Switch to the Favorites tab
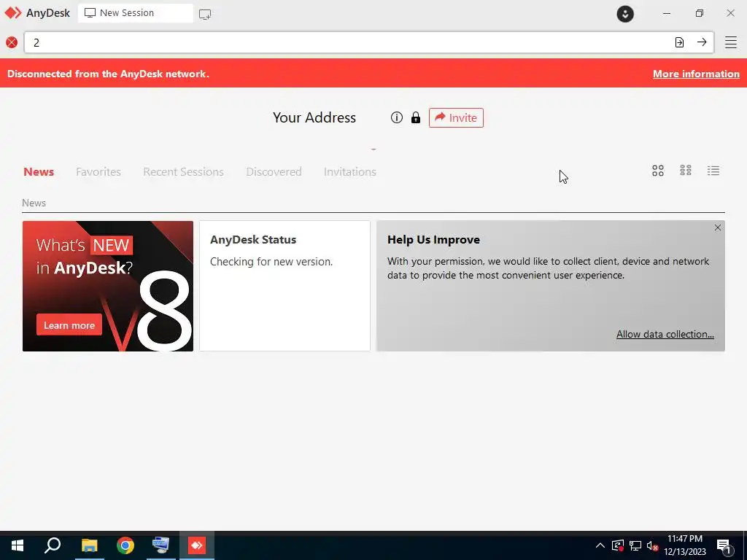747x560 pixels. click(98, 172)
